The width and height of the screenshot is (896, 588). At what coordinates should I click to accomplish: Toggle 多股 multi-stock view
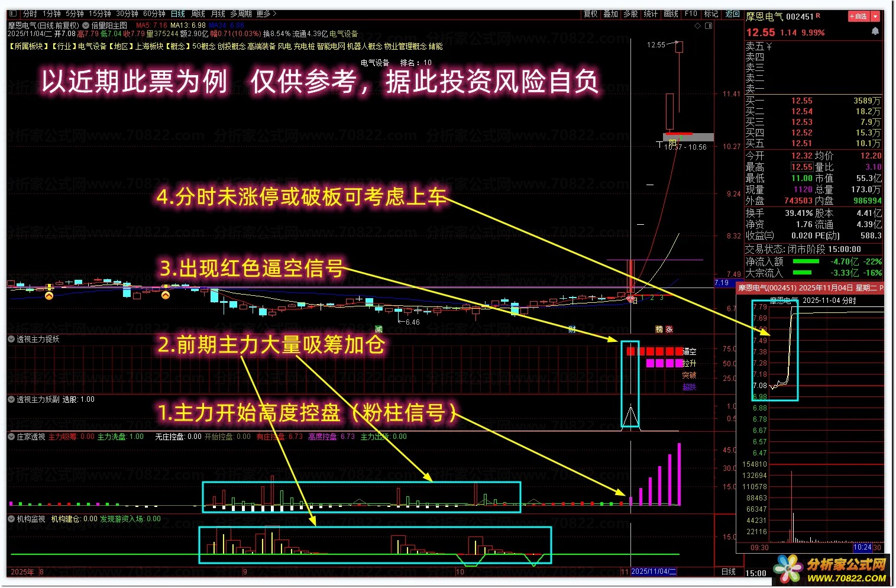[630, 14]
